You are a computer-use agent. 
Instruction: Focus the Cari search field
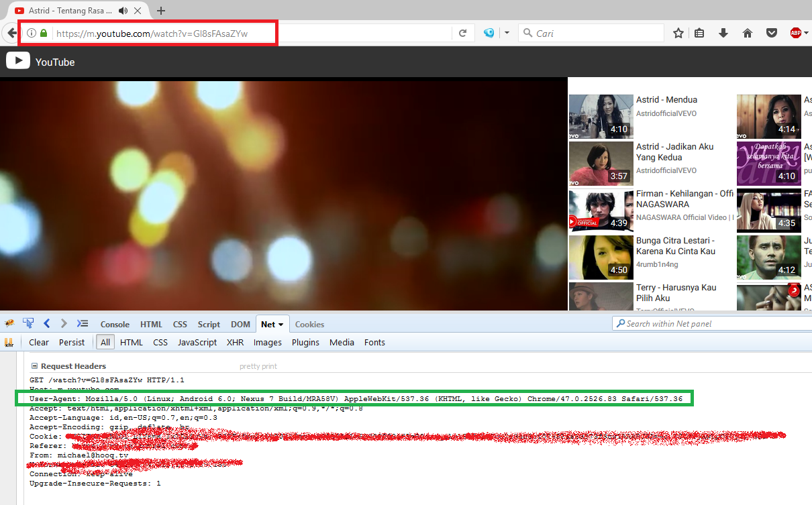591,33
